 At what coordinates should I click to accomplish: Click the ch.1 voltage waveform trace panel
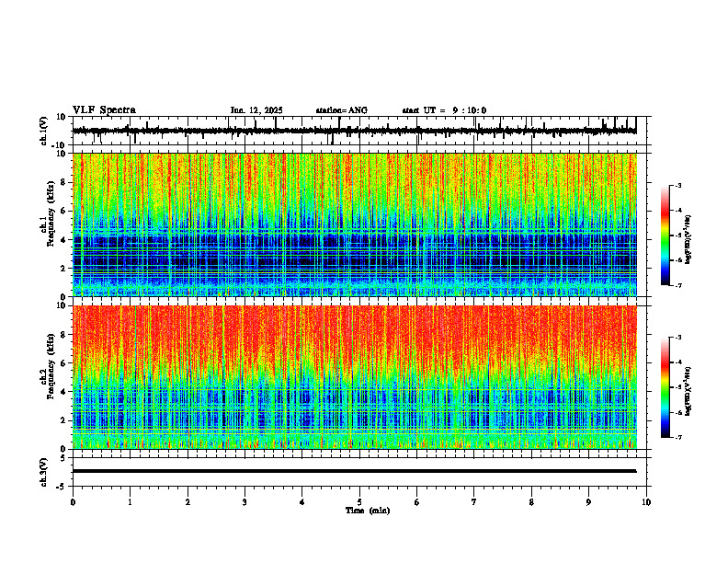click(x=361, y=131)
